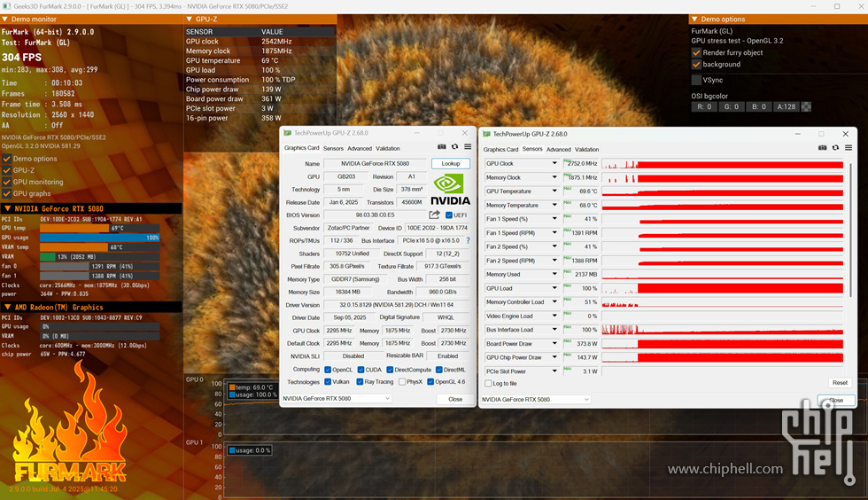Uncheck GPU graphs in Demo monitor
The image size is (868, 500).
click(7, 193)
